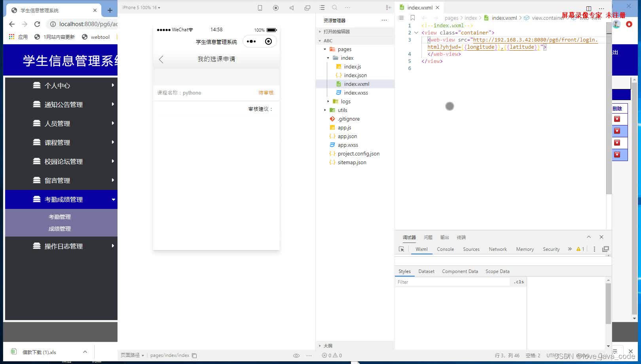Image resolution: width=641 pixels, height=364 pixels.
Task: Expand the logs folder
Action: point(355,102)
